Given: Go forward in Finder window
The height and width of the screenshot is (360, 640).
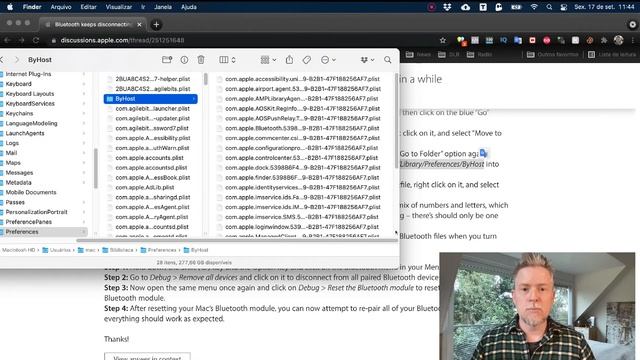Looking at the screenshot, I should pos(17,60).
